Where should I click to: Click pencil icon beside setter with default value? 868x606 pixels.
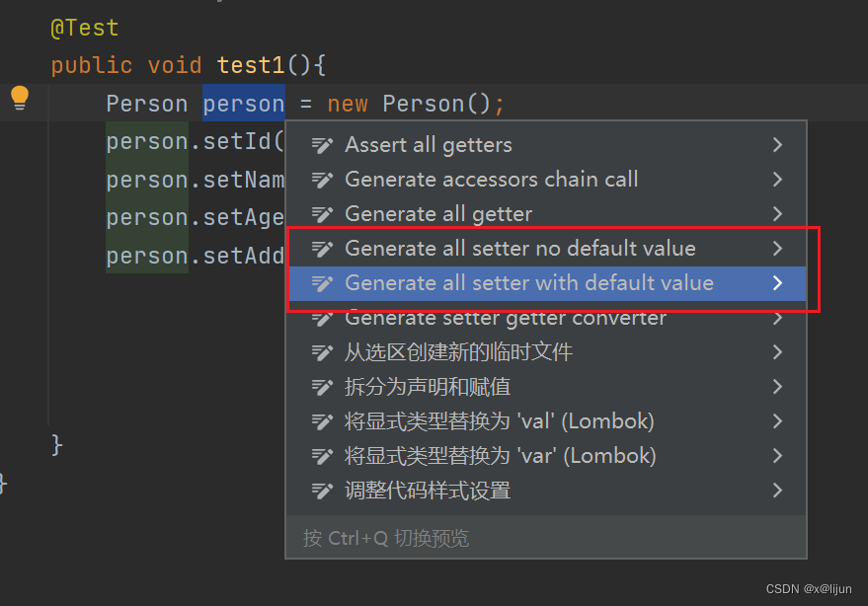322,283
